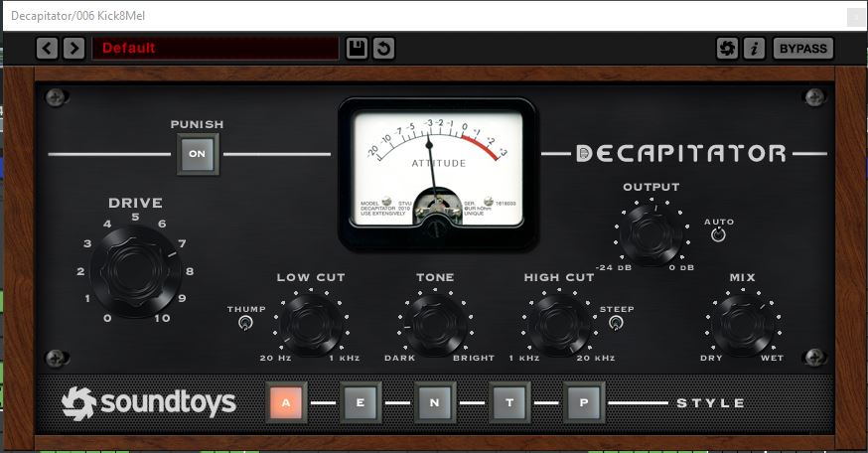The image size is (868, 453).
Task: Click the previous preset arrow
Action: point(47,48)
